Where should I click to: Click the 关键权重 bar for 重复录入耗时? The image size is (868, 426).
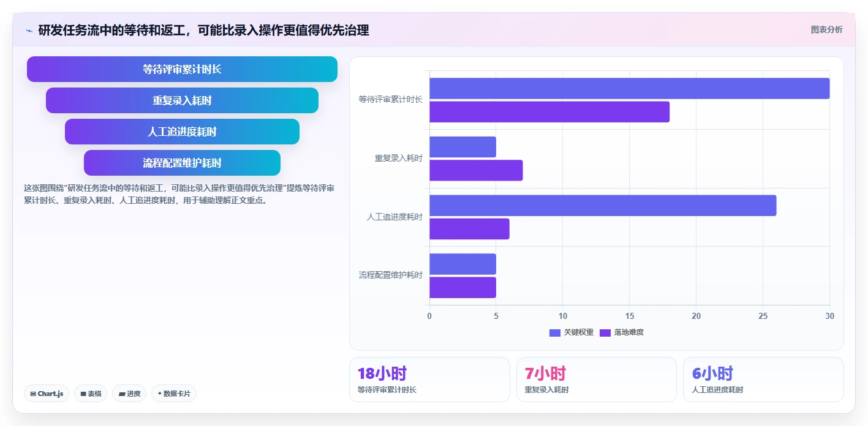point(462,147)
